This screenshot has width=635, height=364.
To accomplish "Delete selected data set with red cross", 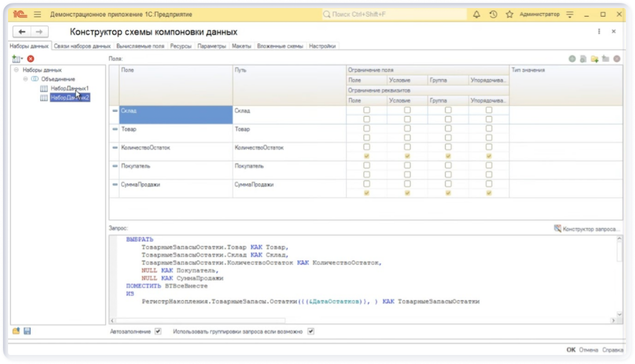I will tap(31, 59).
